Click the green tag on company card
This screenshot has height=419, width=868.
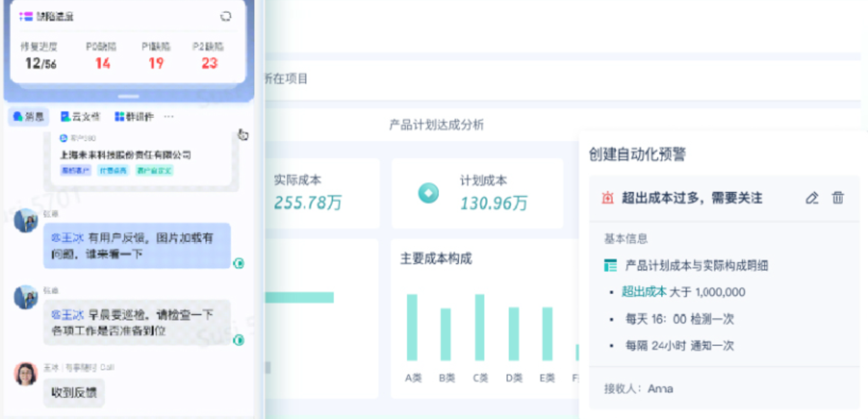point(154,170)
